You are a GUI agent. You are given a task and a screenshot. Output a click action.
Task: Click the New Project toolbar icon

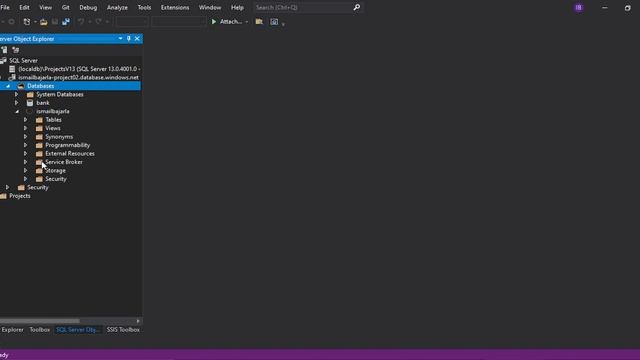27,22
